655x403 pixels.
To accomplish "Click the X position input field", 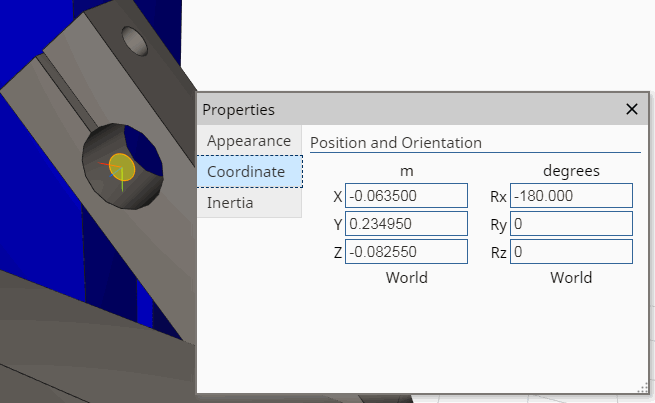I will pos(406,196).
